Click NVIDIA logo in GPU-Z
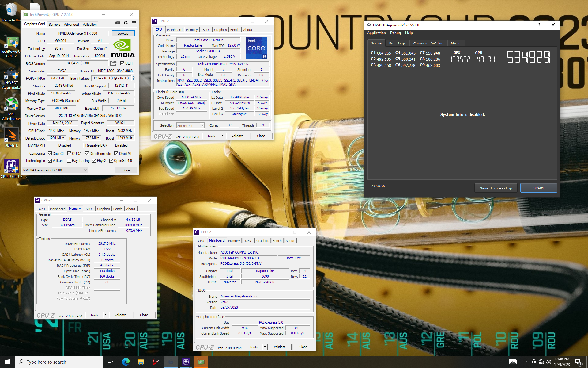This screenshot has width=588, height=368. [x=123, y=48]
